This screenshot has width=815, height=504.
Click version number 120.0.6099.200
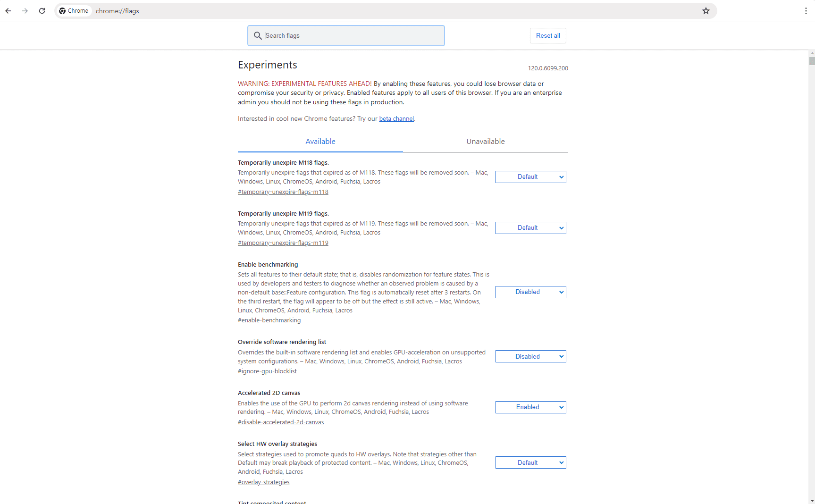tap(548, 68)
